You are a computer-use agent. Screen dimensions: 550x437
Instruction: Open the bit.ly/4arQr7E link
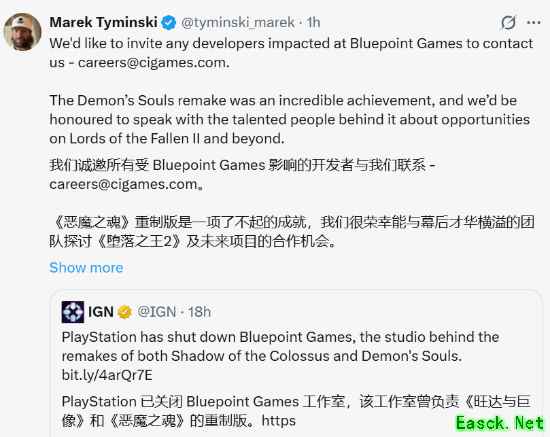pyautogui.click(x=107, y=375)
